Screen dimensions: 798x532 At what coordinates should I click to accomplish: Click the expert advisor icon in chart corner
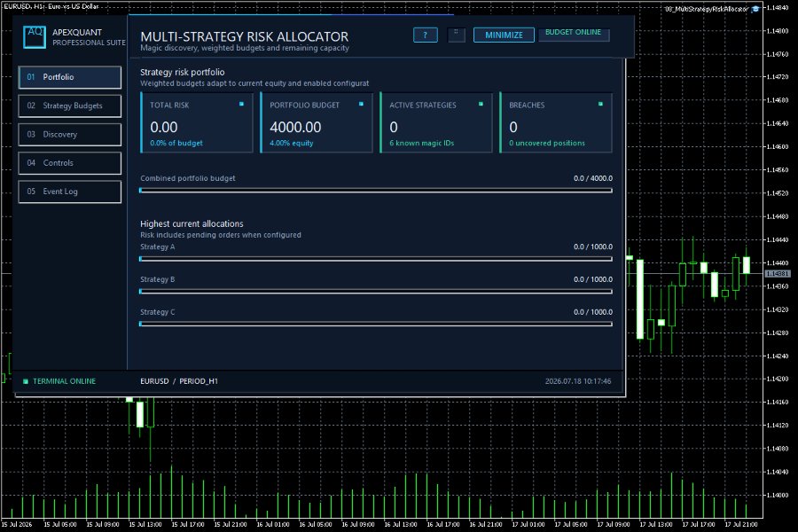755,9
